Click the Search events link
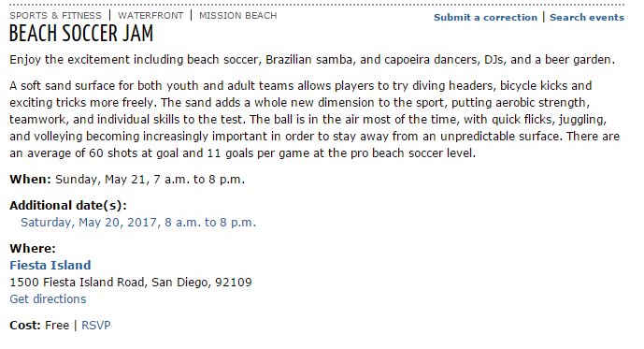 click(587, 17)
